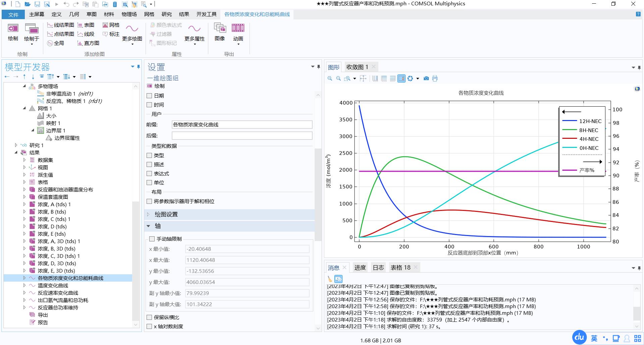The height and width of the screenshot is (345, 644).
Task: Take an image snapshot with camera icon
Action: (x=426, y=78)
